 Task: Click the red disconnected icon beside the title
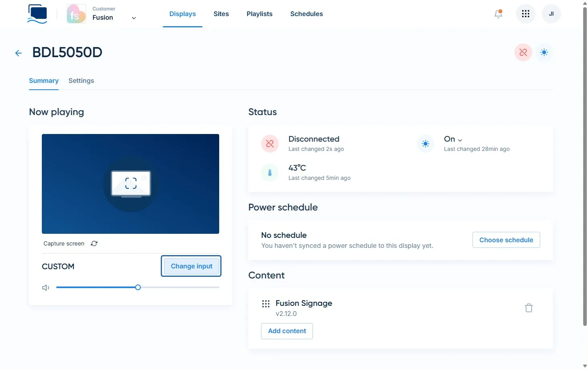(523, 52)
